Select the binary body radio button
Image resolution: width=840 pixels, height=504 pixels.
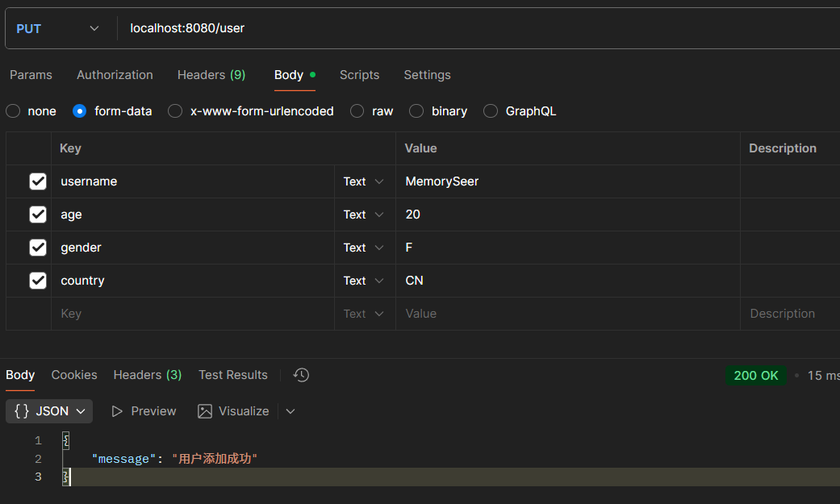(x=416, y=111)
